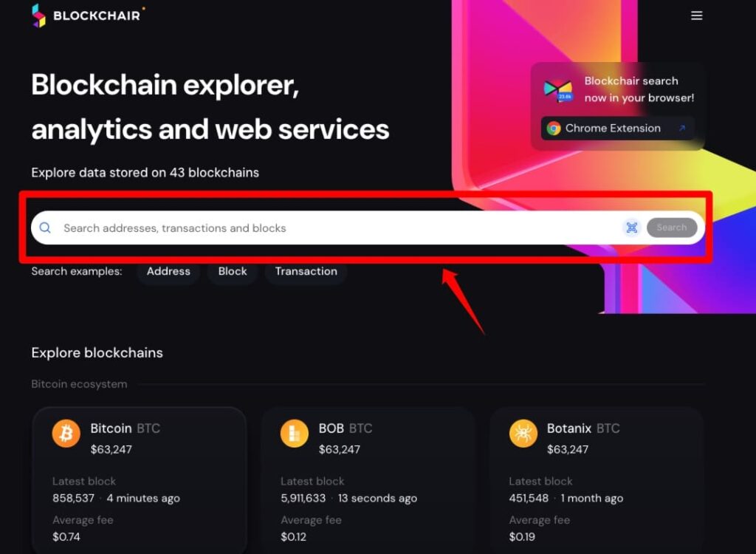Click the search addresses input field
Screen dimensions: 756x554
[295, 228]
